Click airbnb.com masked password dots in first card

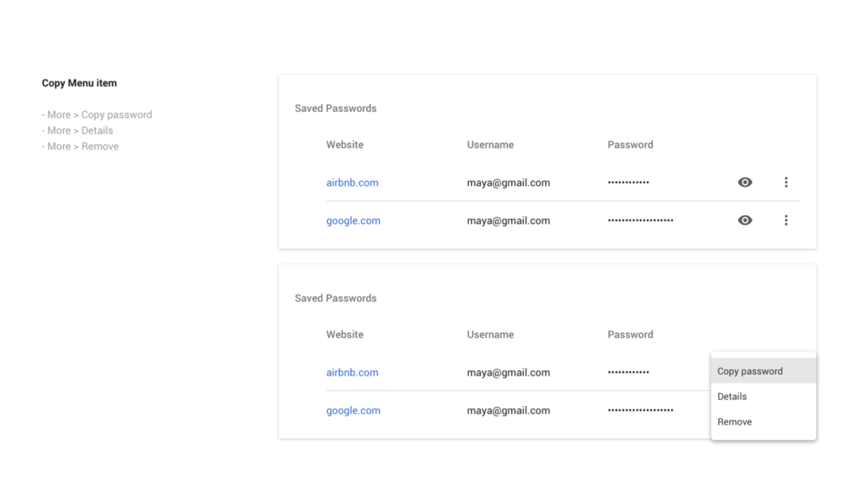pos(628,183)
